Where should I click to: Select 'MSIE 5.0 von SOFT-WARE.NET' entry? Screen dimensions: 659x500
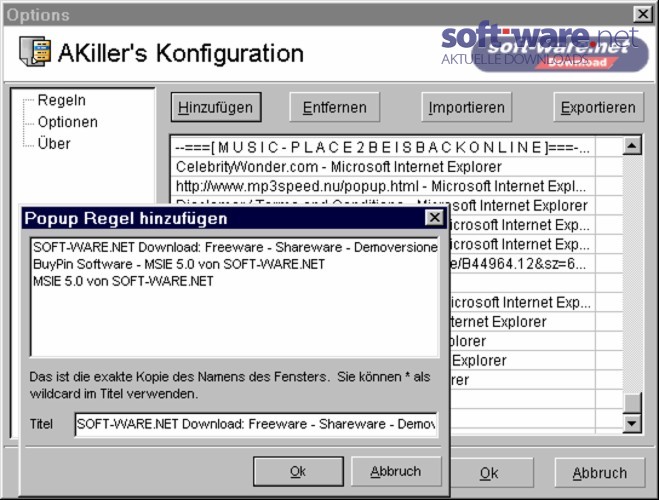pyautogui.click(x=123, y=281)
